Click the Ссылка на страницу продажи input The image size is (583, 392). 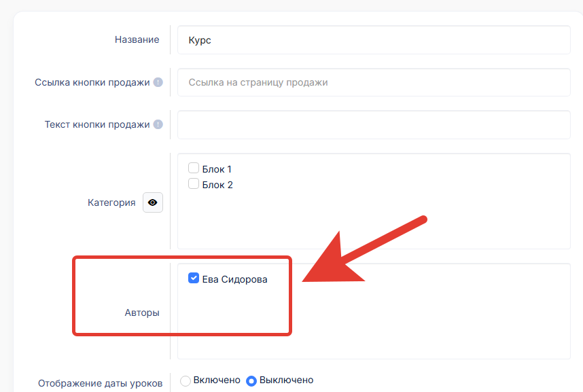(374, 82)
